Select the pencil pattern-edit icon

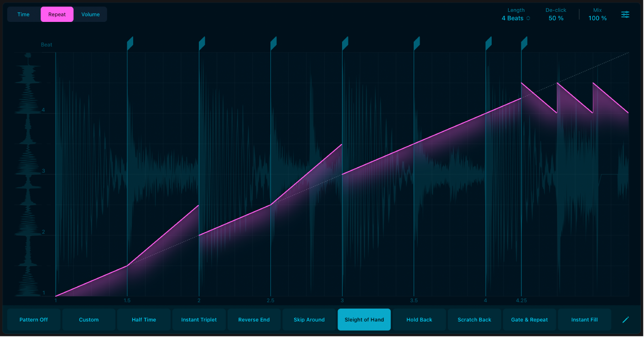coord(625,319)
